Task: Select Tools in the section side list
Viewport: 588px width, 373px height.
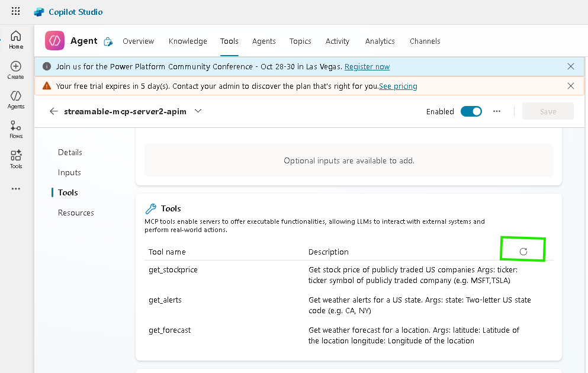Action: 68,192
